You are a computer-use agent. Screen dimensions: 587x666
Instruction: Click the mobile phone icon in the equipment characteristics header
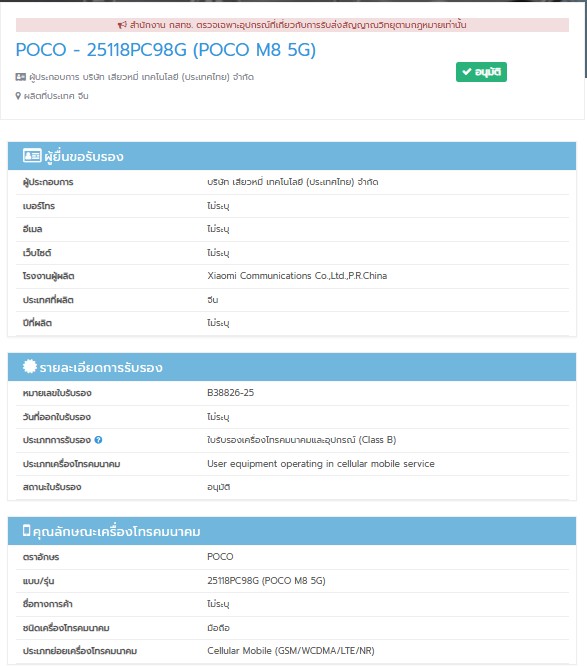(x=26, y=530)
